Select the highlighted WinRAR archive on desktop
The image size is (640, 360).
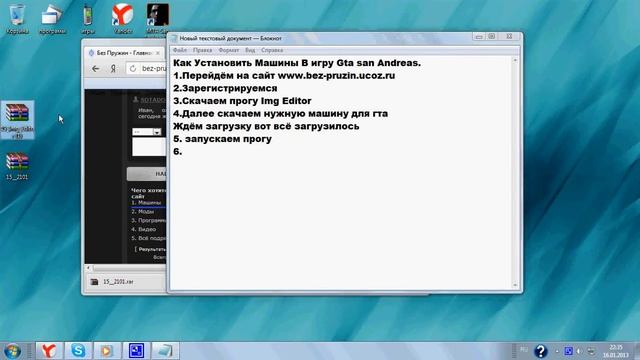pyautogui.click(x=17, y=120)
